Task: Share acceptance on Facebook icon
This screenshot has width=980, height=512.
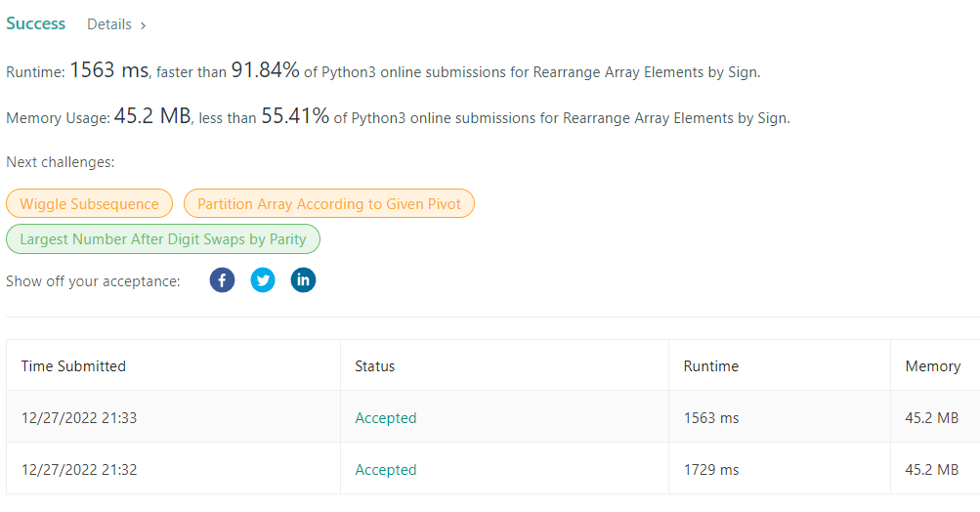Action: [x=223, y=280]
